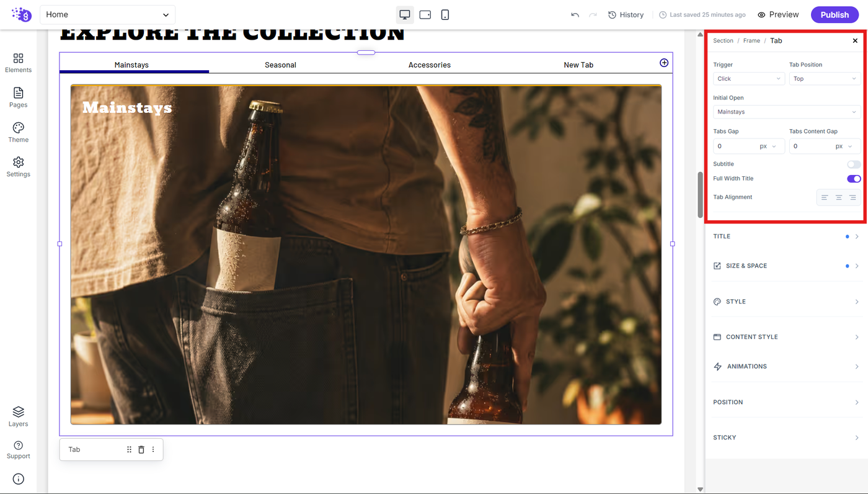
Task: Select center tab alignment option
Action: (x=839, y=197)
